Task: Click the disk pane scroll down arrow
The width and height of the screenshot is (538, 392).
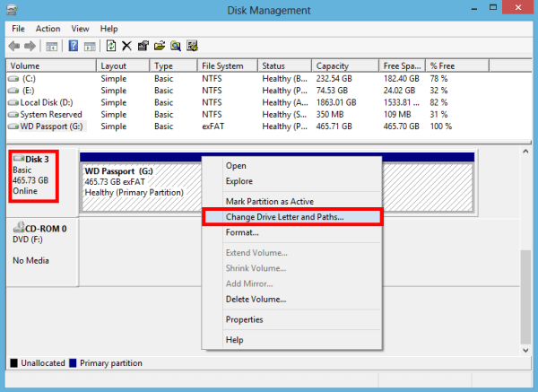Action: (x=525, y=351)
